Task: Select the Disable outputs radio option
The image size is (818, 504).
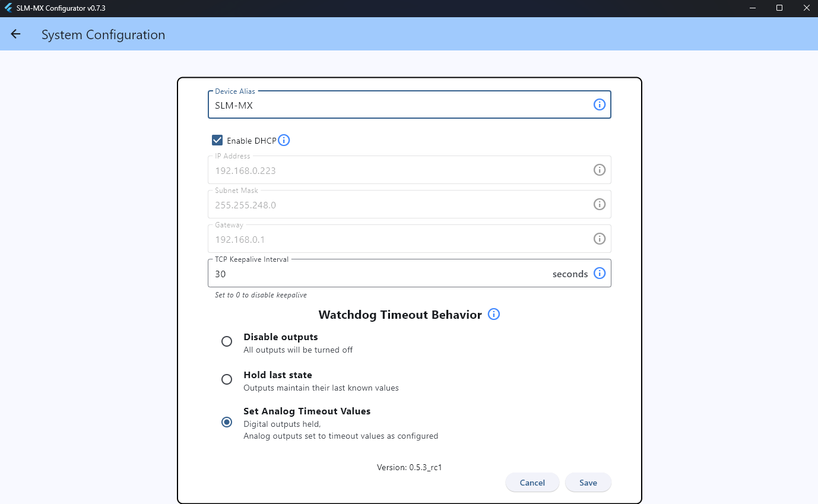Action: coord(227,341)
